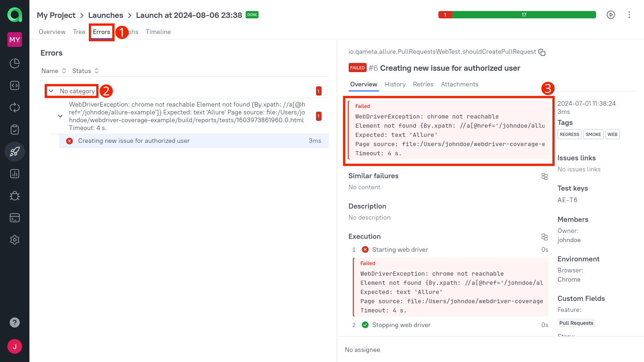Click the REGRESS tag
644x362 pixels.
click(x=569, y=135)
